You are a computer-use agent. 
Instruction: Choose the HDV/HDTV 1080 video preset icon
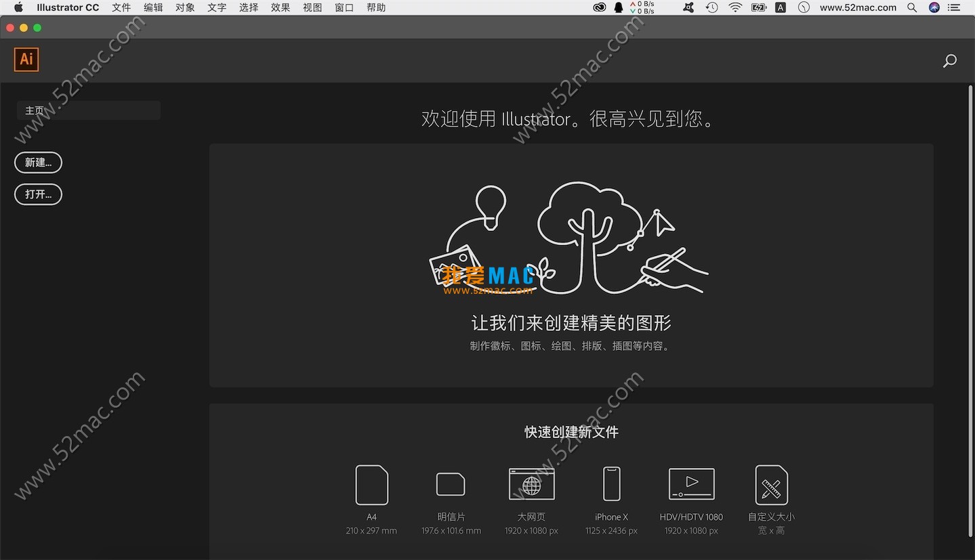coord(691,484)
